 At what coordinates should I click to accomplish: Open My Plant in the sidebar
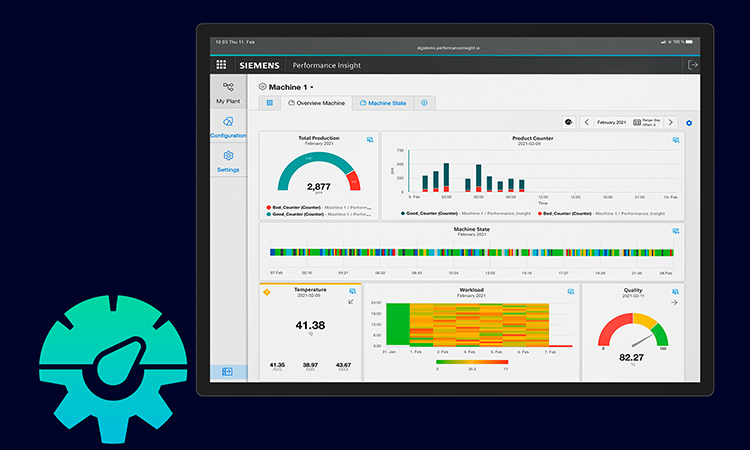(x=228, y=93)
